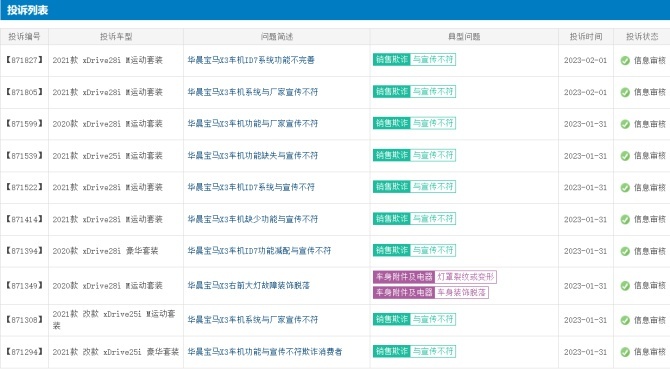Open complaint 华晨宝马X3车机功能缺失与宣传不符
Viewport: 670px width, 370px height.
[253, 156]
